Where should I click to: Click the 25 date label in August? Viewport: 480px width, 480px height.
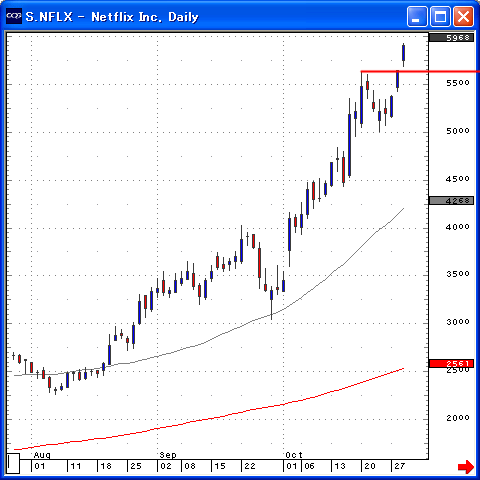pyautogui.click(x=136, y=466)
